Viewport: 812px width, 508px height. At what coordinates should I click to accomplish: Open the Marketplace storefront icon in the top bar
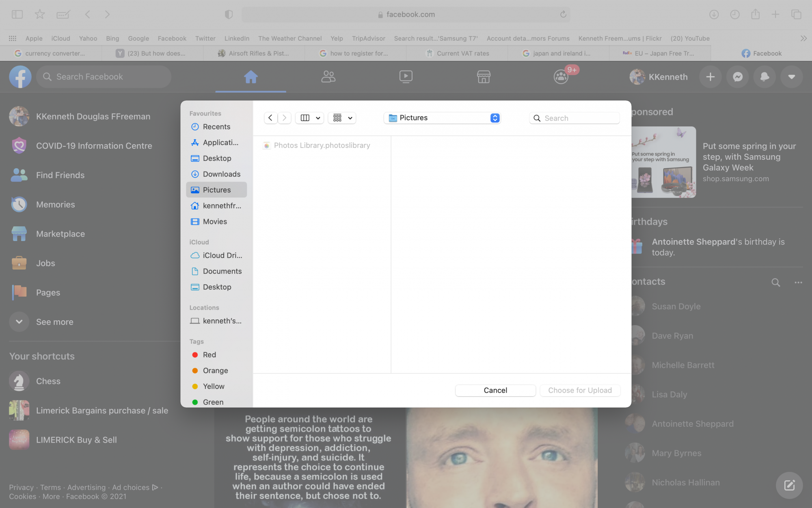(484, 77)
